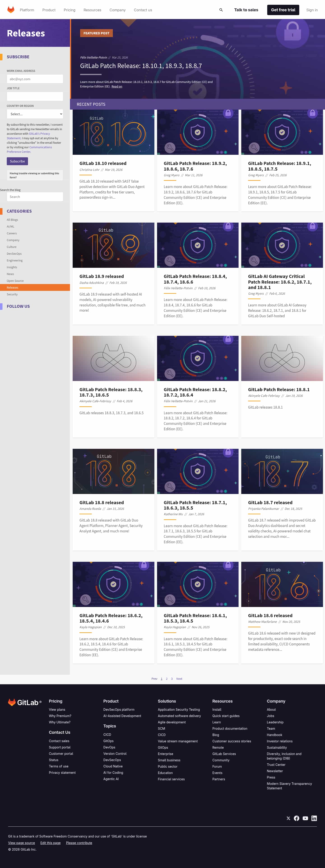The width and height of the screenshot is (325, 868).
Task: Open the GitLab 18.6 released thumbnail
Action: (x=282, y=584)
